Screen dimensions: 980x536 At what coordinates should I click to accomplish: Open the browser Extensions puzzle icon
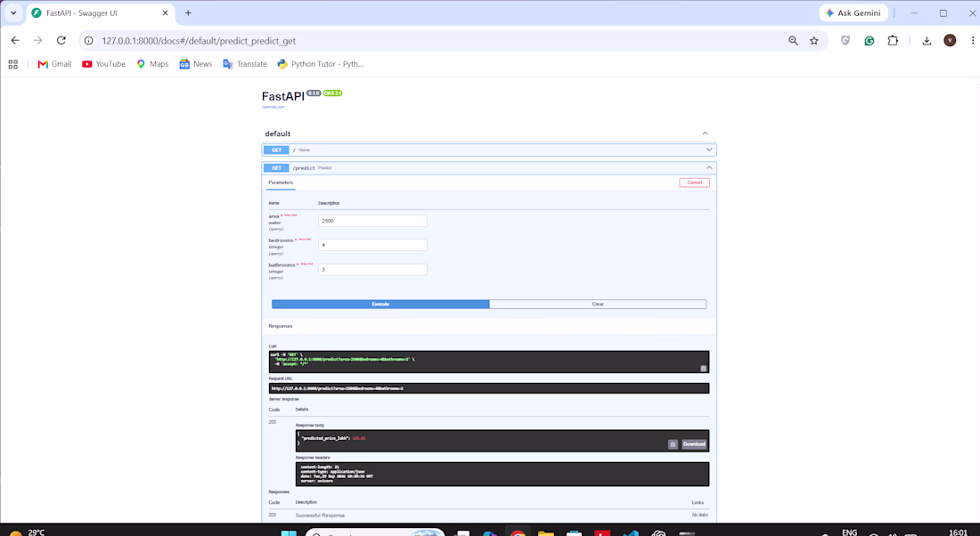pyautogui.click(x=893, y=41)
